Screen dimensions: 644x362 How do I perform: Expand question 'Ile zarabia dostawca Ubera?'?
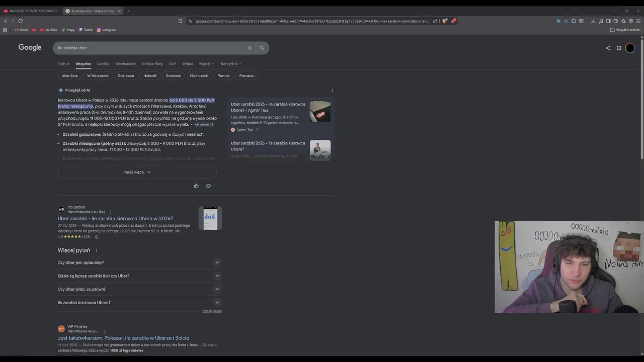click(x=139, y=303)
